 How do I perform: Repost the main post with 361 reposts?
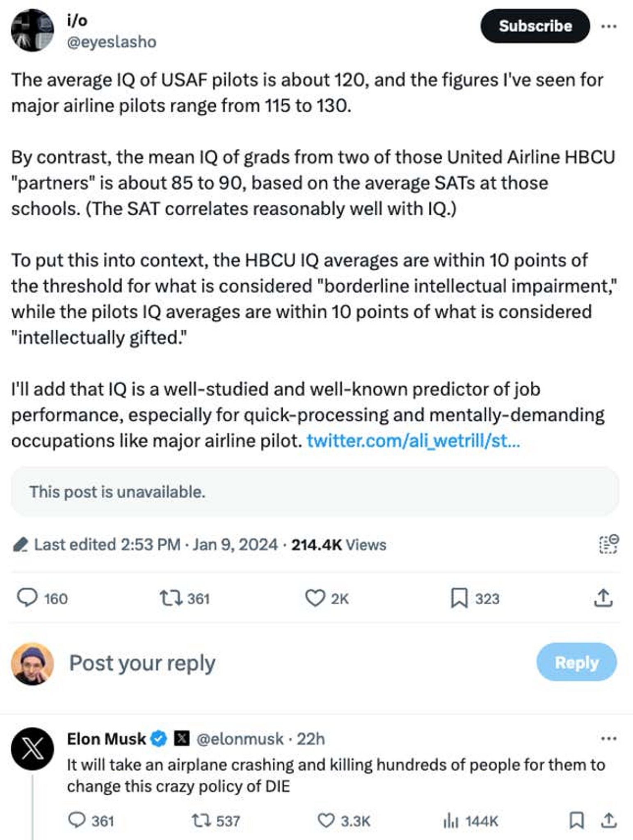[171, 598]
